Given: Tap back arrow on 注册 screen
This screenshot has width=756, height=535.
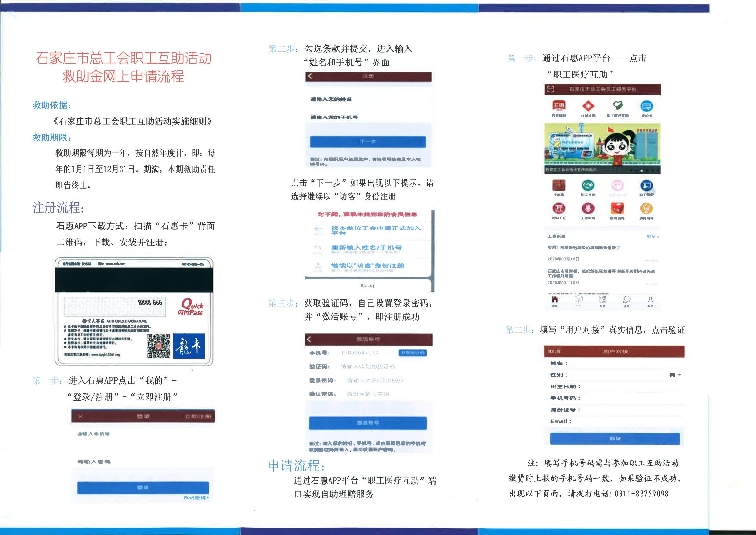Looking at the screenshot, I should (310, 76).
